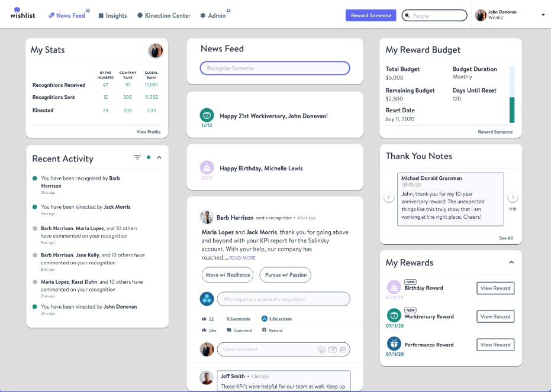
Task: Click the Reward Someone button in header
Action: click(370, 15)
